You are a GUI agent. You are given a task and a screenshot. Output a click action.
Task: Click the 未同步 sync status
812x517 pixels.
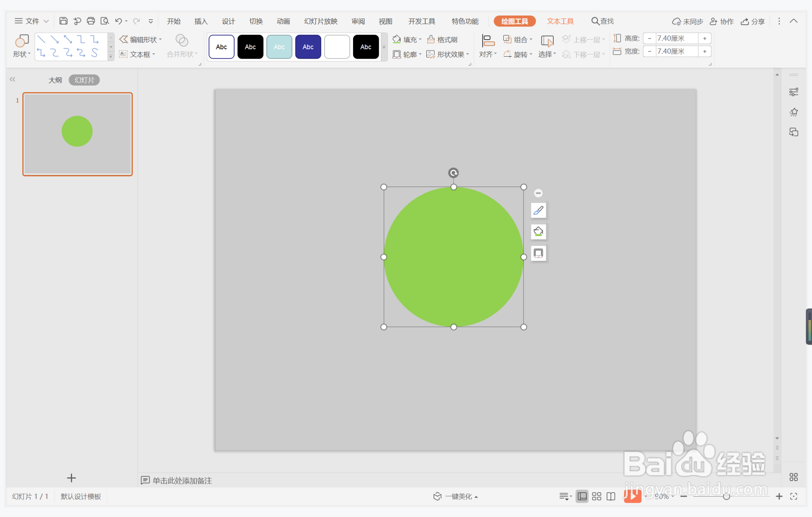688,21
